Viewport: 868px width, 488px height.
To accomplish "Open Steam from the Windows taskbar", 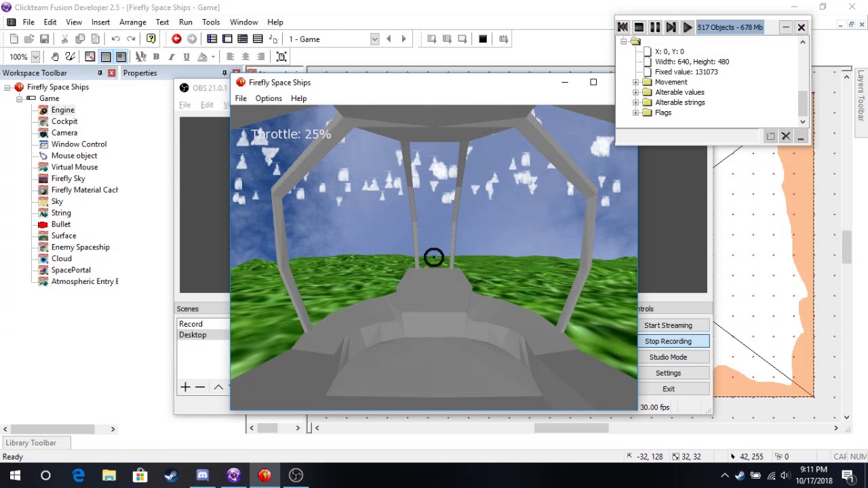I will click(171, 476).
